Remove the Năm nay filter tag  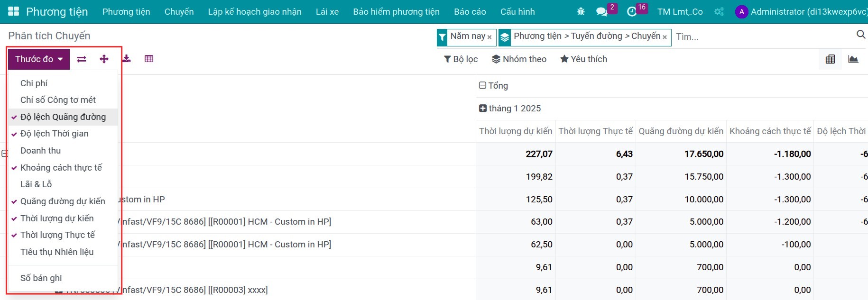[x=489, y=37]
